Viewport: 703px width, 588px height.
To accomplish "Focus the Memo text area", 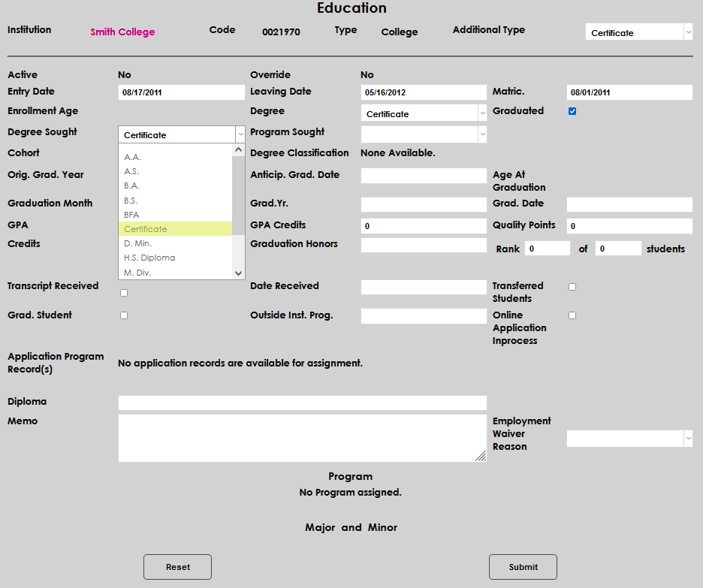I will coord(302,438).
